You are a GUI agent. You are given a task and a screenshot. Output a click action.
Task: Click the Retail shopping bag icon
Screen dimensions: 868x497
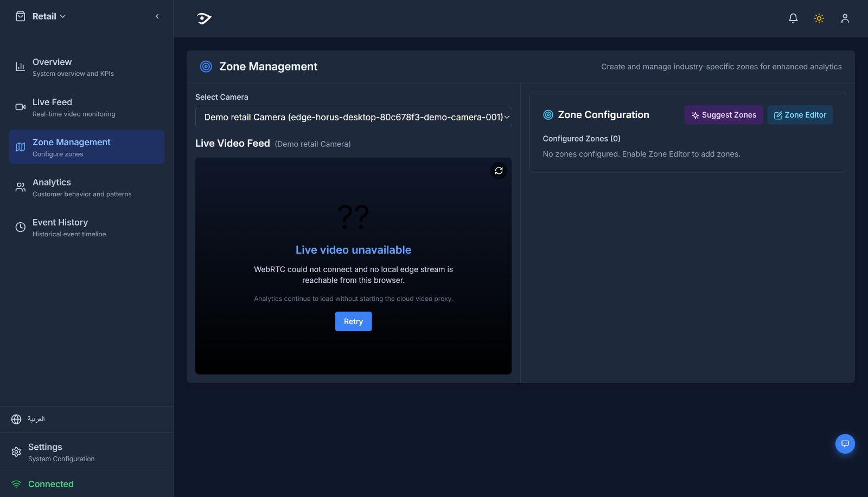20,16
